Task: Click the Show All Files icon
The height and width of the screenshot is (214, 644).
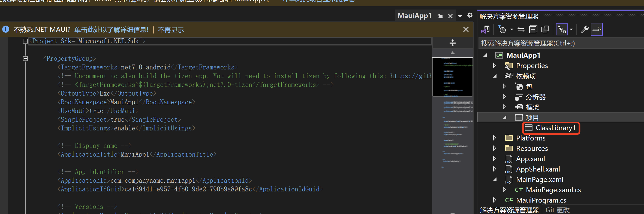Action: [x=545, y=29]
